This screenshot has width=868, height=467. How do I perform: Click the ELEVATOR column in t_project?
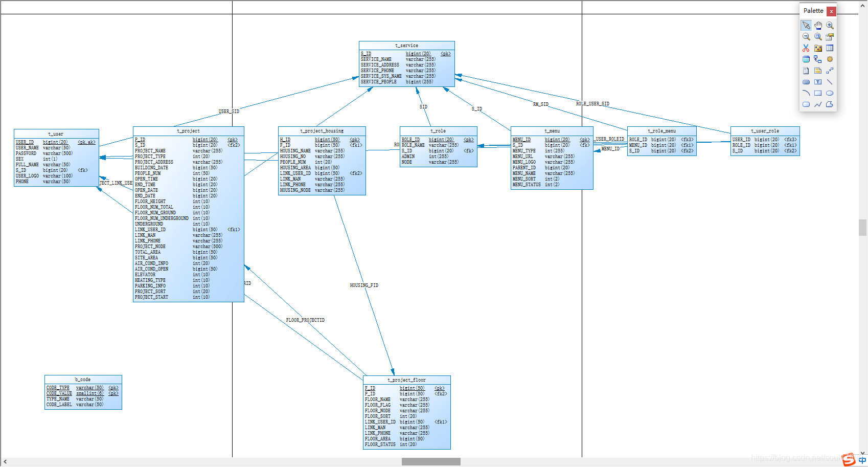click(189, 275)
